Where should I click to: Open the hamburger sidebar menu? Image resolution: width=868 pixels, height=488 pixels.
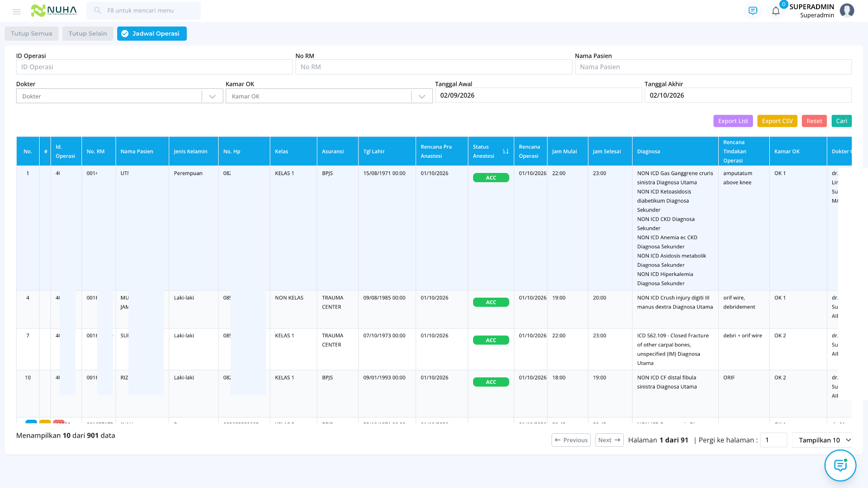coord(17,11)
